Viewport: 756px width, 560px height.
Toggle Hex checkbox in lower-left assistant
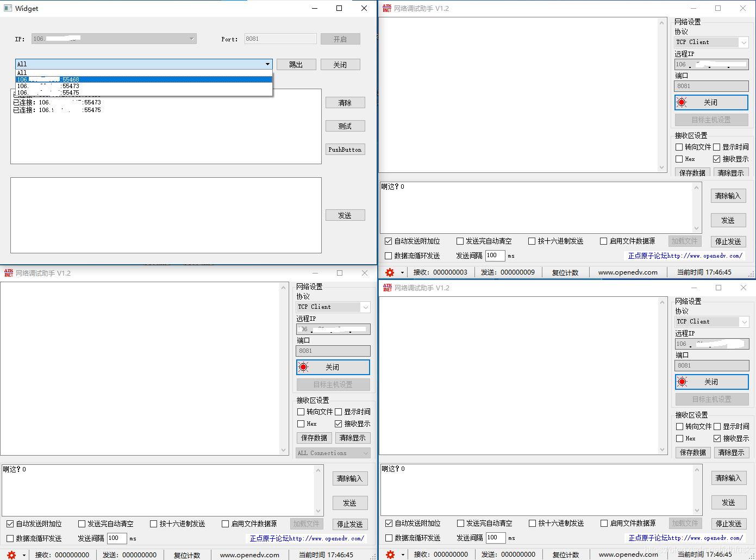pyautogui.click(x=301, y=424)
